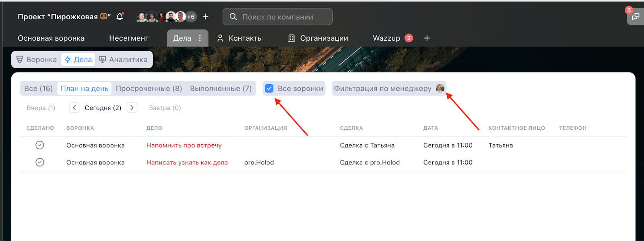Switch to the Воронка funnel view

(x=37, y=60)
